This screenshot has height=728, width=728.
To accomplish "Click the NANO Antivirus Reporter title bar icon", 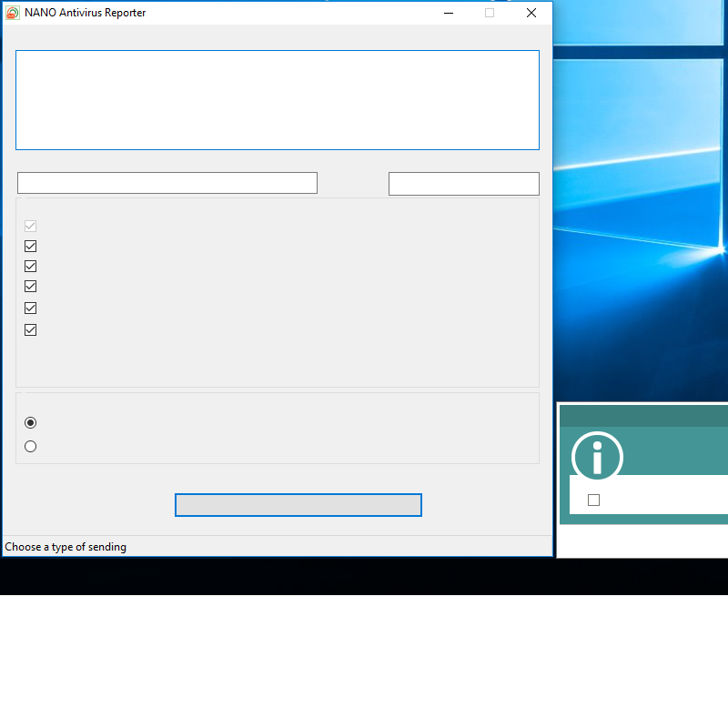I will pyautogui.click(x=13, y=13).
